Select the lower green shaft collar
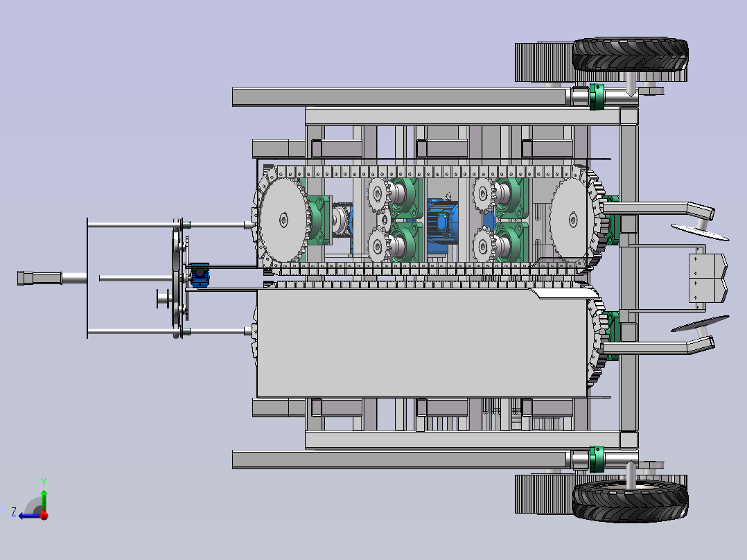Image resolution: width=747 pixels, height=560 pixels. point(597,460)
